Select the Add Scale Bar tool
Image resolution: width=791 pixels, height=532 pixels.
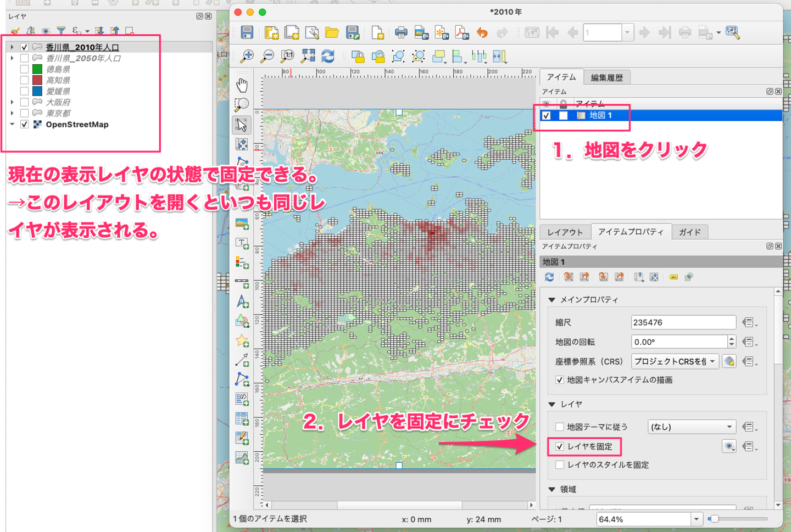coord(242,282)
